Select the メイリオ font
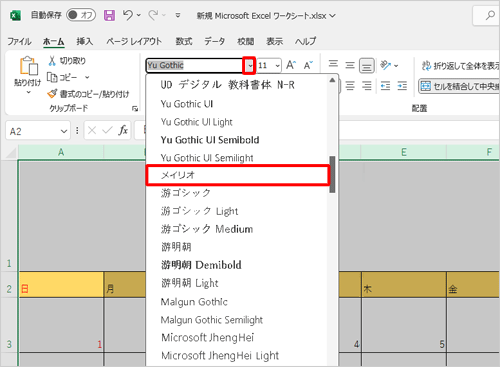 click(x=237, y=175)
